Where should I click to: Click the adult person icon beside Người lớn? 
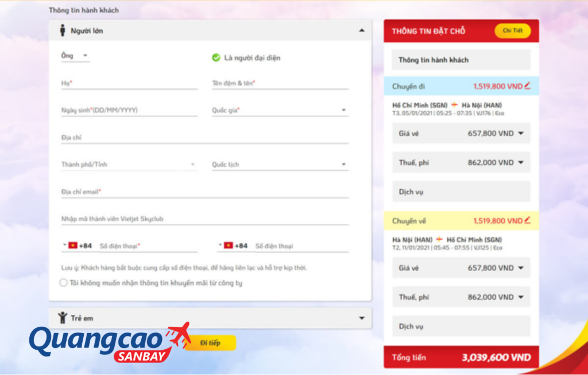63,30
